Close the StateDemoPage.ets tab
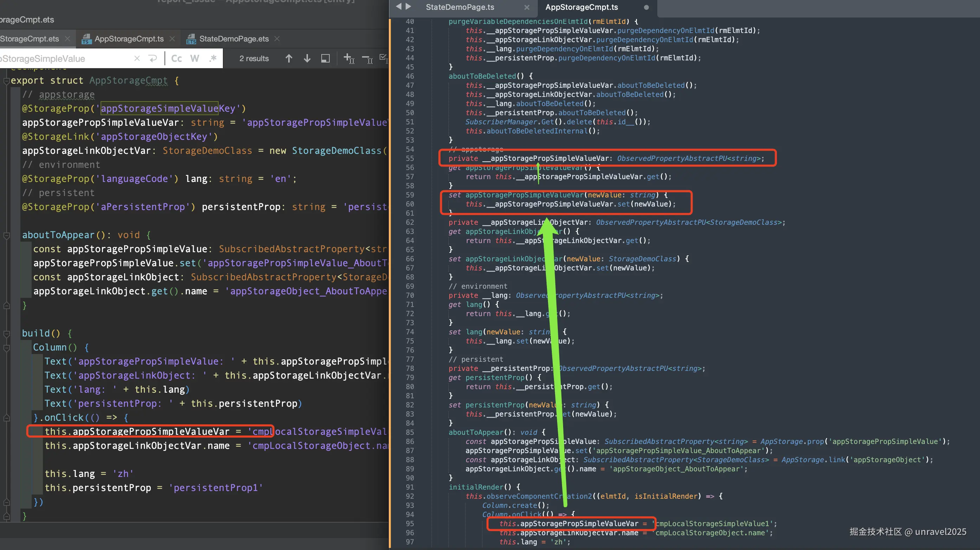This screenshot has height=550, width=980. point(277,39)
